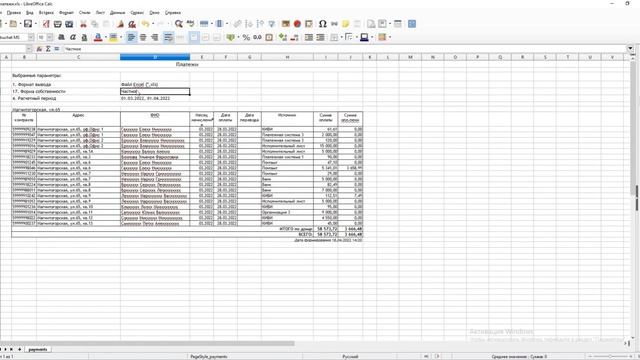Toggle Align Top vertical alignment
The image size is (640, 360).
194,37
